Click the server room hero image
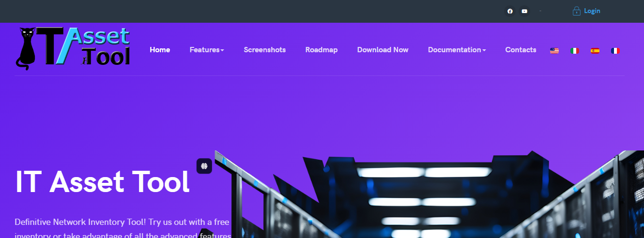Viewport: 644px width, 238px height. point(429,194)
